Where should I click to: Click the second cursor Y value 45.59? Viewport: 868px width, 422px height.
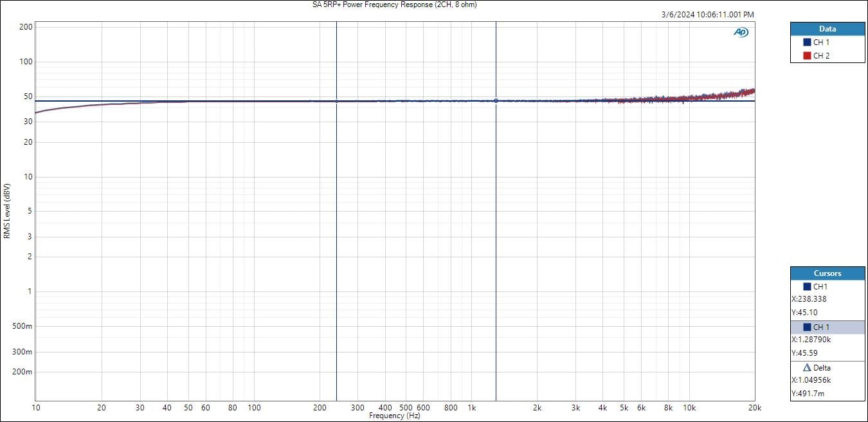pos(804,353)
